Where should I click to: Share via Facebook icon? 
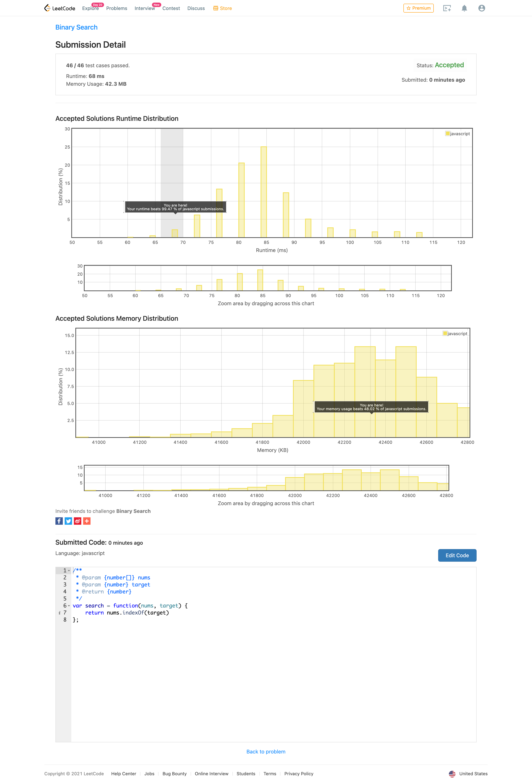coord(59,521)
